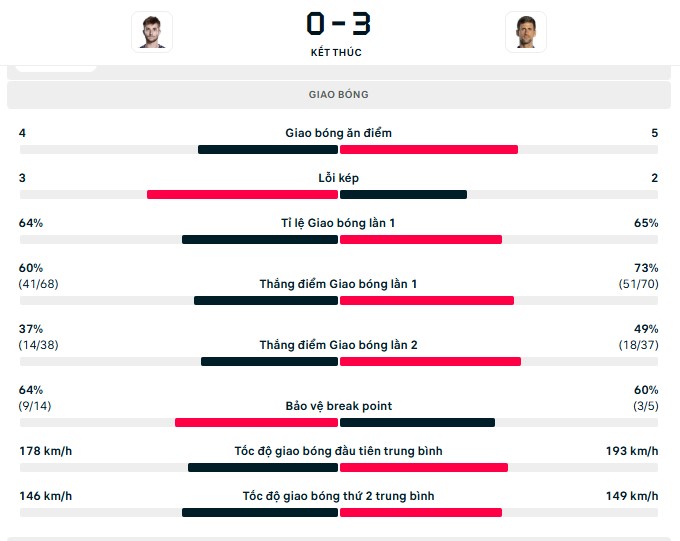Screen dimensions: 680x541
Task: Select Thắng điểm Giao bóng lần 2 label
Action: click(338, 345)
